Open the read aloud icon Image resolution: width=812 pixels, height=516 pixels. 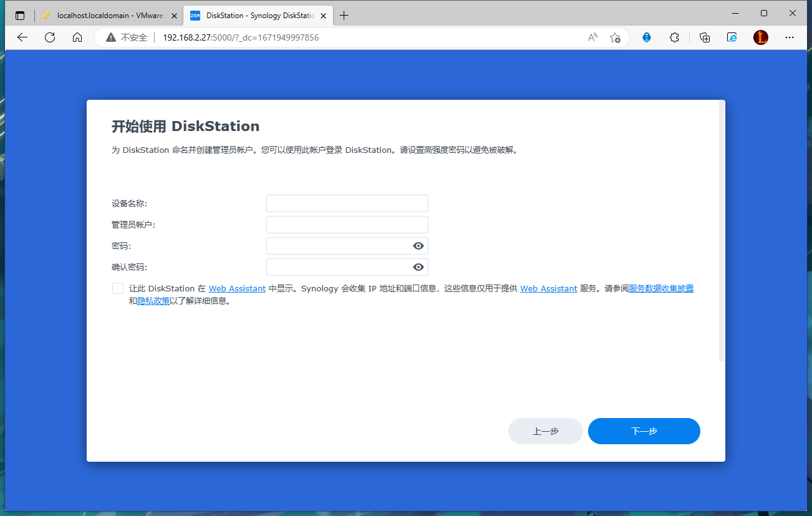pyautogui.click(x=593, y=37)
